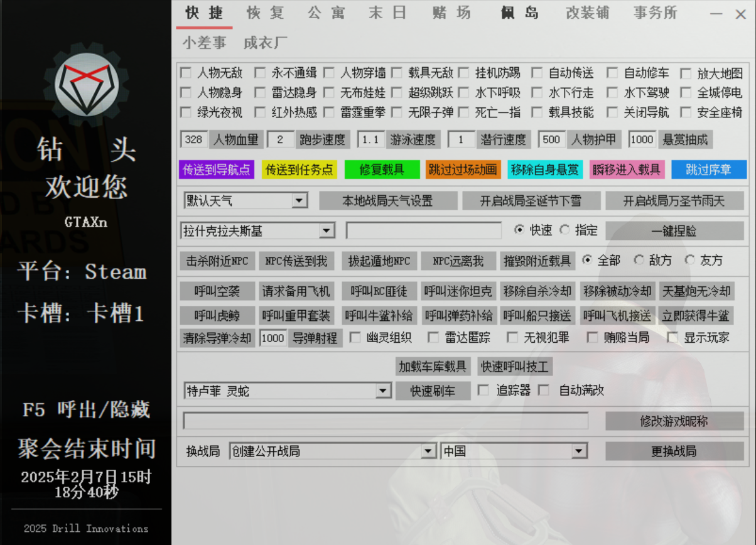This screenshot has height=545, width=756.
Task: Click the 更换战局 button
Action: click(674, 451)
